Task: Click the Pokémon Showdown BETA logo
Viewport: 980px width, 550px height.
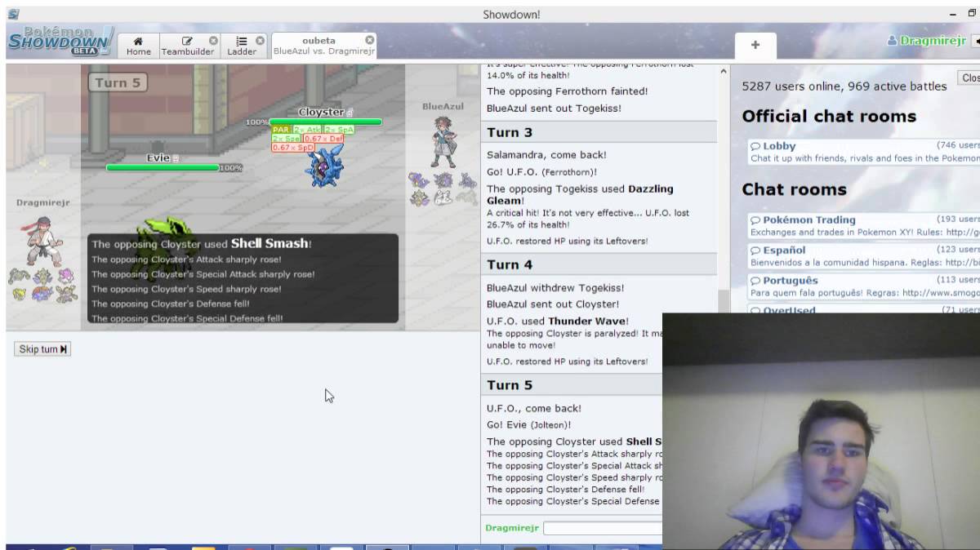Action: click(61, 41)
